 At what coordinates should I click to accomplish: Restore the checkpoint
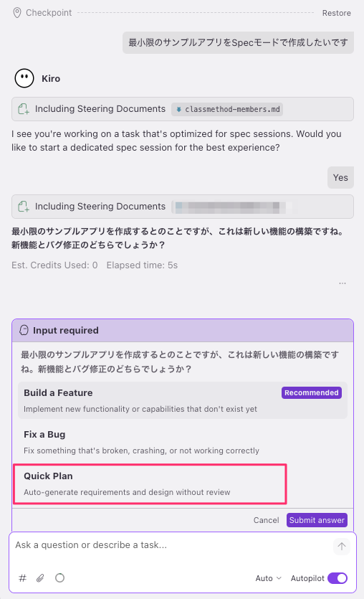click(x=336, y=13)
